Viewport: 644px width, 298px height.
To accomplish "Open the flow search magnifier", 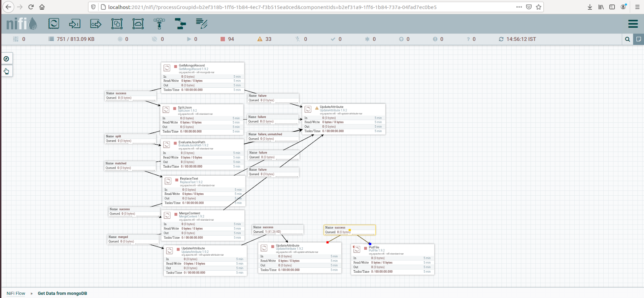I will coord(627,39).
